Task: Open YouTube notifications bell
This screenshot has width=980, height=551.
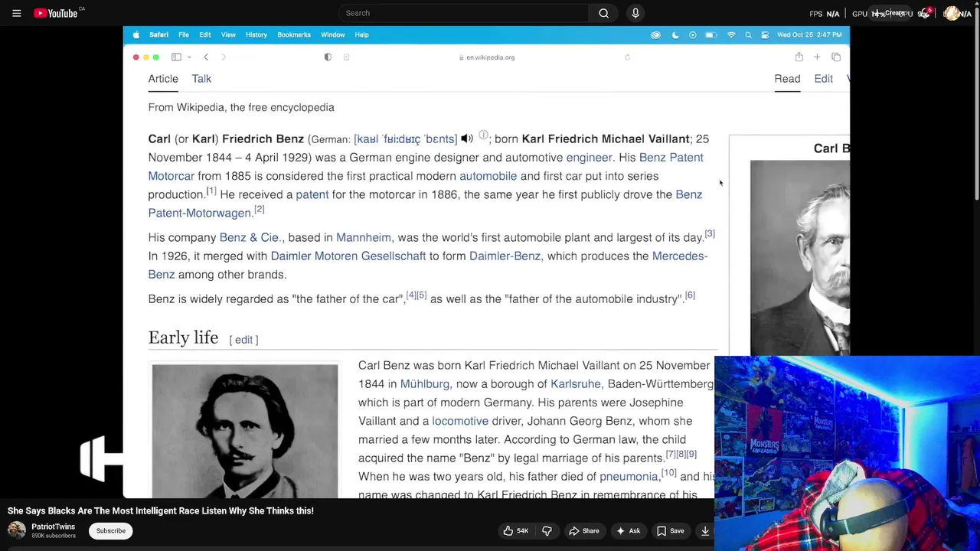Action: (924, 13)
